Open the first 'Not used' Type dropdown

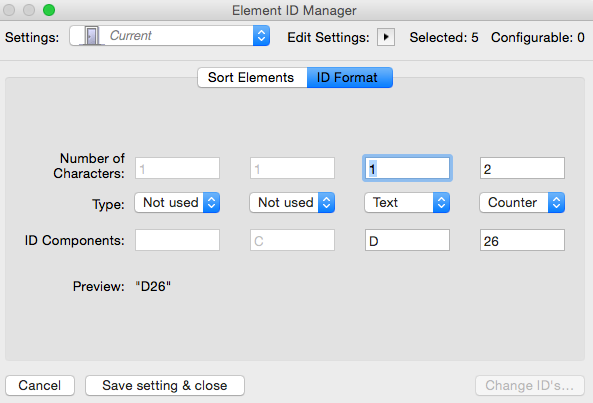[x=177, y=203]
